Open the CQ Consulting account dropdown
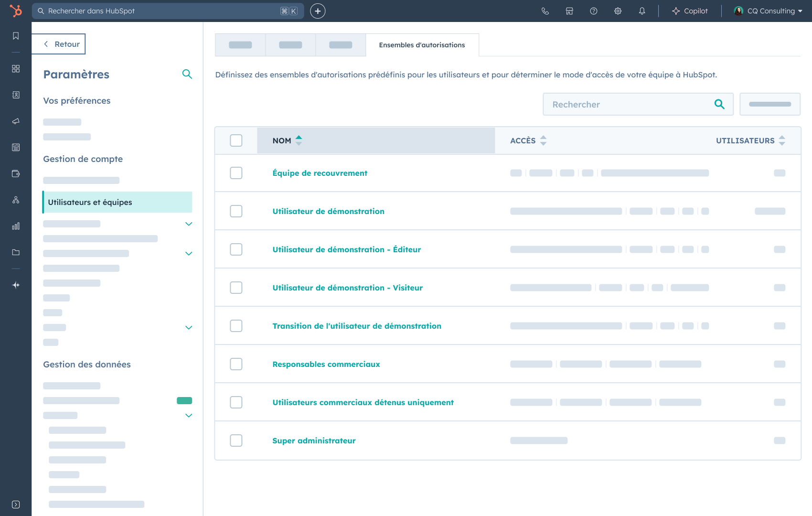The image size is (812, 516). [768, 11]
